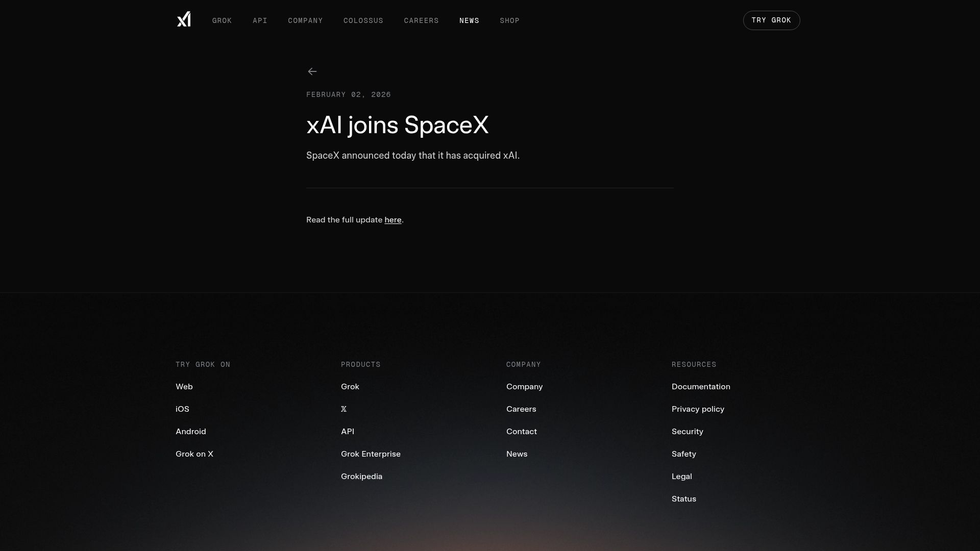Click the Products footer heading
The width and height of the screenshot is (980, 551).
coord(360,365)
